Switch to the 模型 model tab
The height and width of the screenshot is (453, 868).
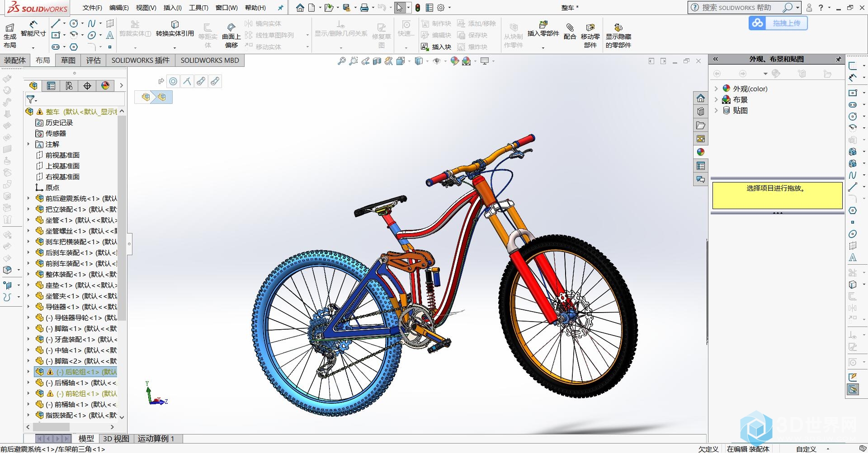(86, 439)
